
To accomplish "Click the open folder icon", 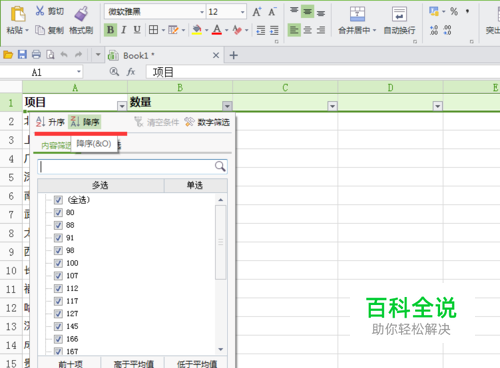I will coord(8,55).
